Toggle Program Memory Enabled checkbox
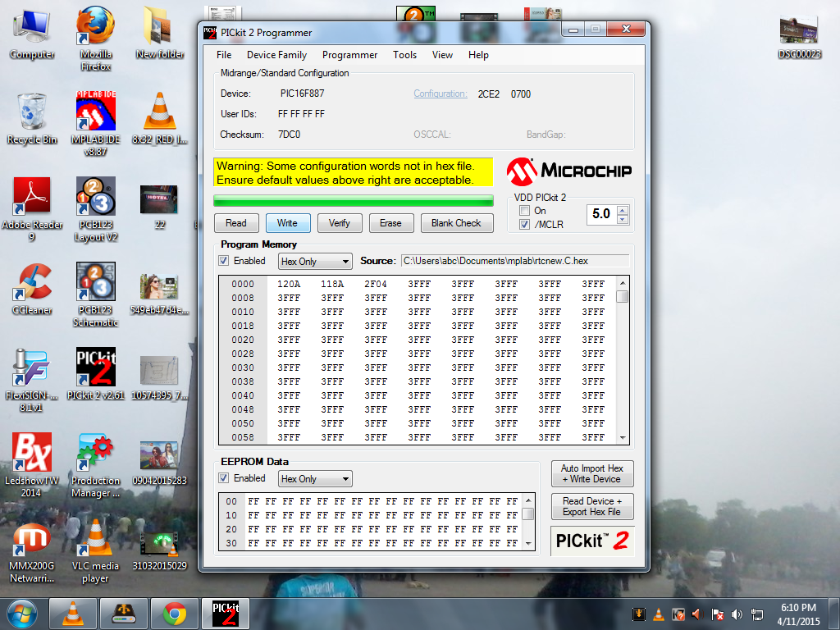Screen dimensions: 840x630 224,261
